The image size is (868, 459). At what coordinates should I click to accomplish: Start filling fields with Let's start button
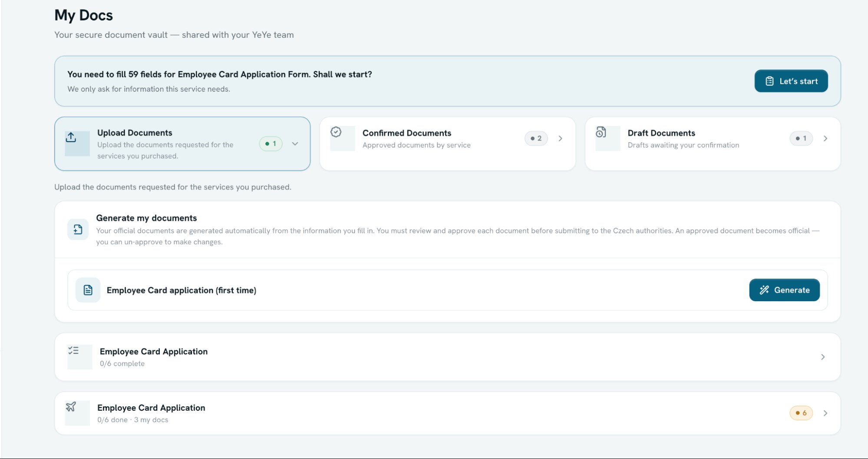click(791, 81)
